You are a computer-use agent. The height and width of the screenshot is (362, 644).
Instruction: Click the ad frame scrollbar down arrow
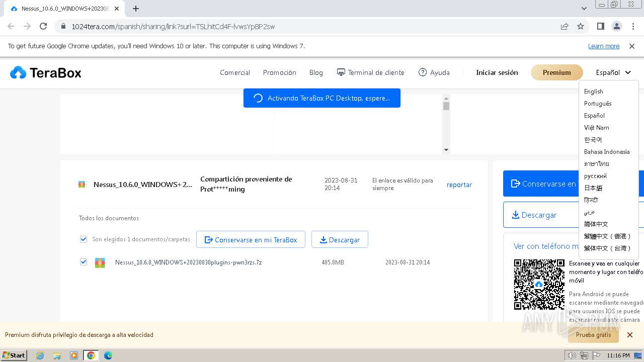coord(446,150)
